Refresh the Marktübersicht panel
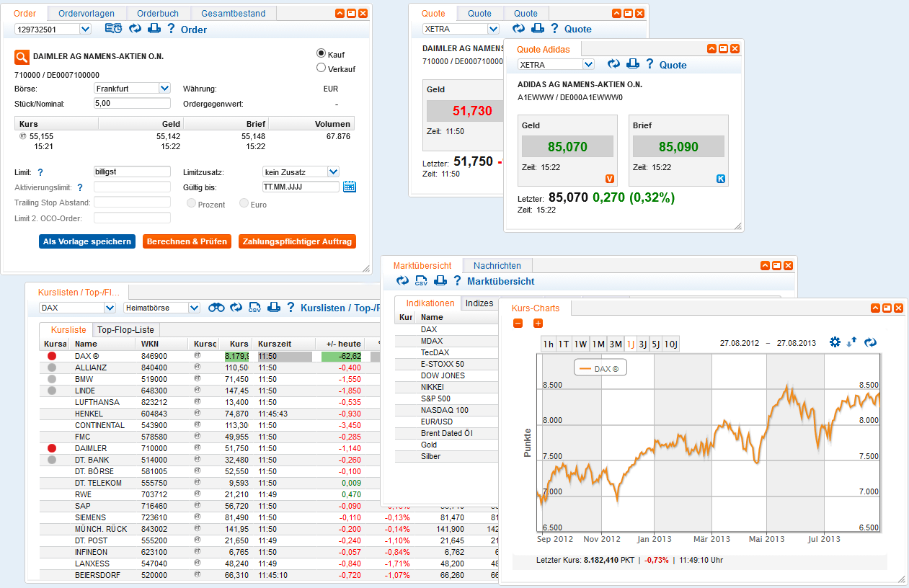Viewport: 909px width, 588px height. pyautogui.click(x=402, y=281)
